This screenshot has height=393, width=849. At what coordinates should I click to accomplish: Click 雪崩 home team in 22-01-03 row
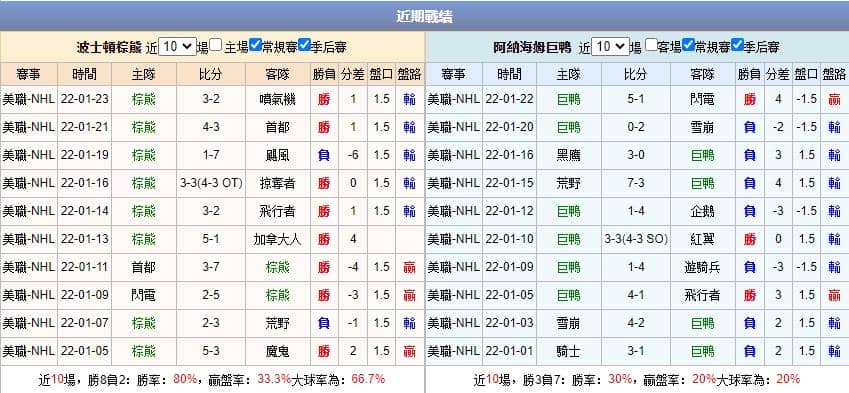[x=569, y=324]
